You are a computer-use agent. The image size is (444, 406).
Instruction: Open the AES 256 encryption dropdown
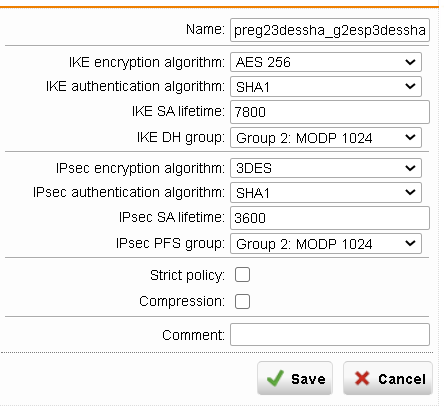326,62
